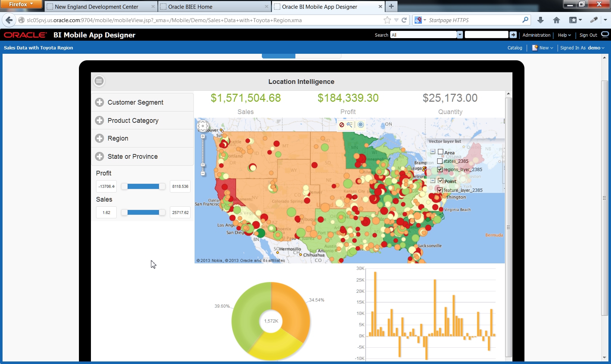Open the search engine selector icon
This screenshot has height=364, width=611.
pyautogui.click(x=420, y=20)
